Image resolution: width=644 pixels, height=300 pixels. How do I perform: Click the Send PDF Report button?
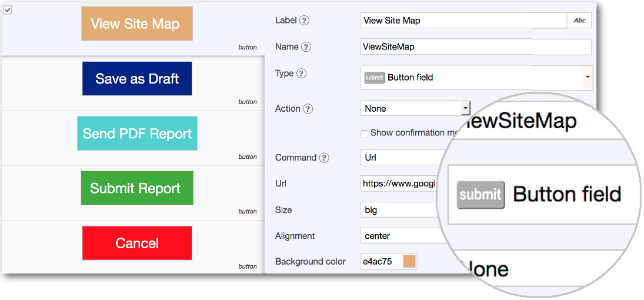137,134
